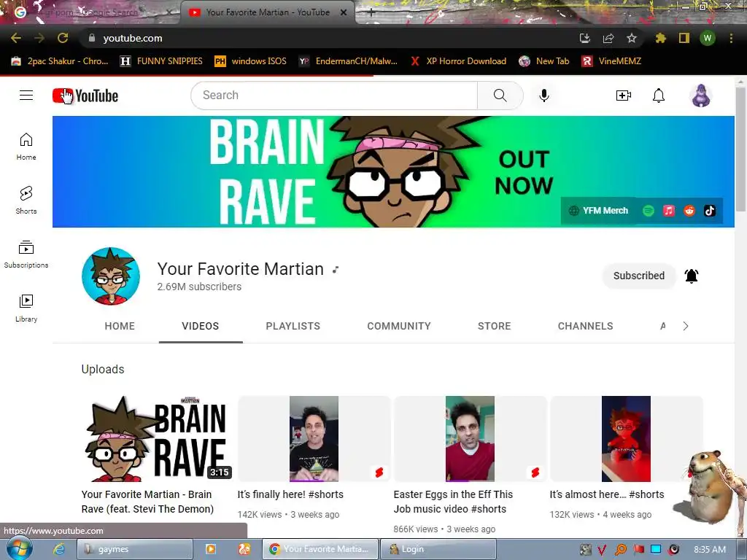Click the YouTube logo
747x560 pixels.
[85, 96]
